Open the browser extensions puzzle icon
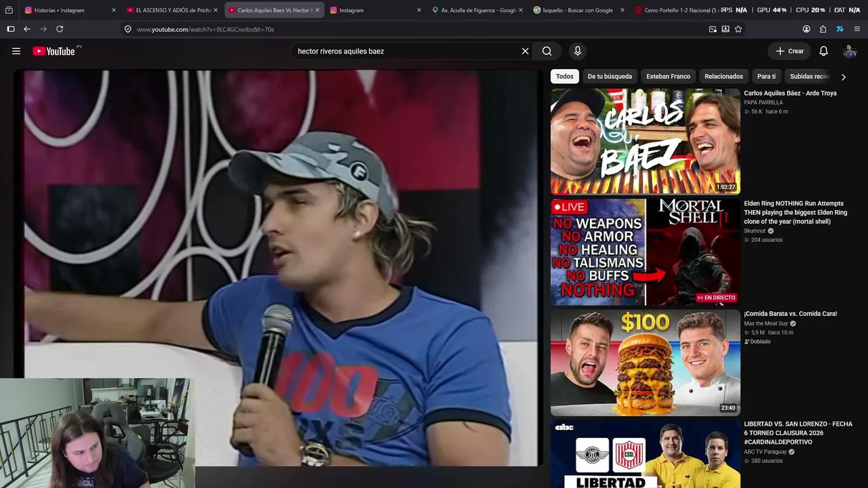The height and width of the screenshot is (488, 868). point(823,29)
